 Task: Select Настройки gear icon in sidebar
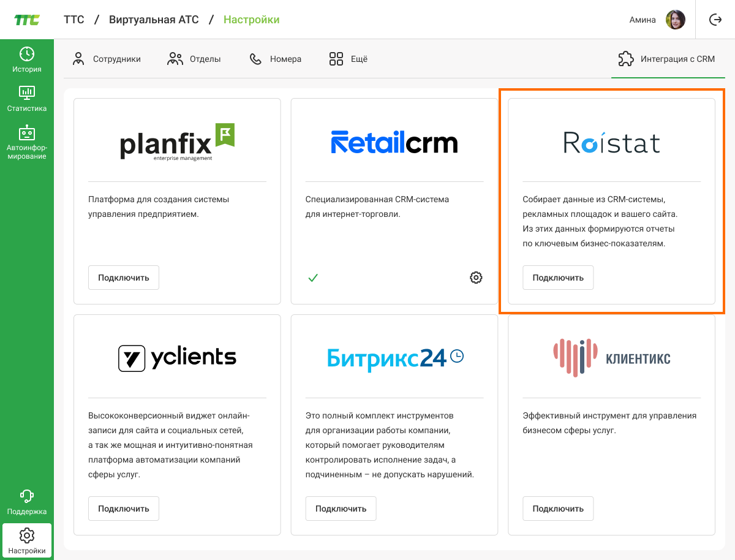[27, 535]
